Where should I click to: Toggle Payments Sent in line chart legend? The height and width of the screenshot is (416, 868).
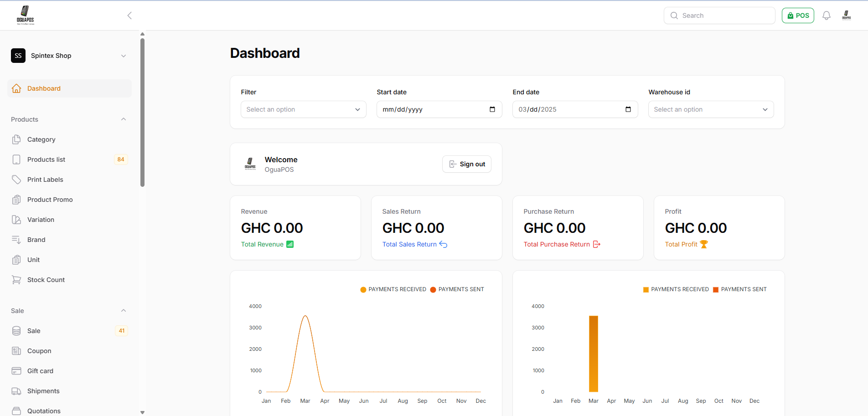tap(457, 289)
